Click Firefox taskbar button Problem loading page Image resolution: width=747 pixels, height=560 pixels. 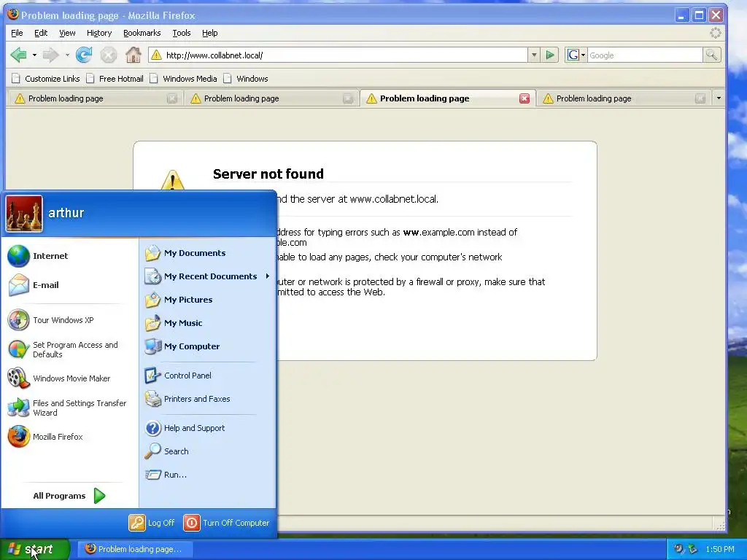135,549
